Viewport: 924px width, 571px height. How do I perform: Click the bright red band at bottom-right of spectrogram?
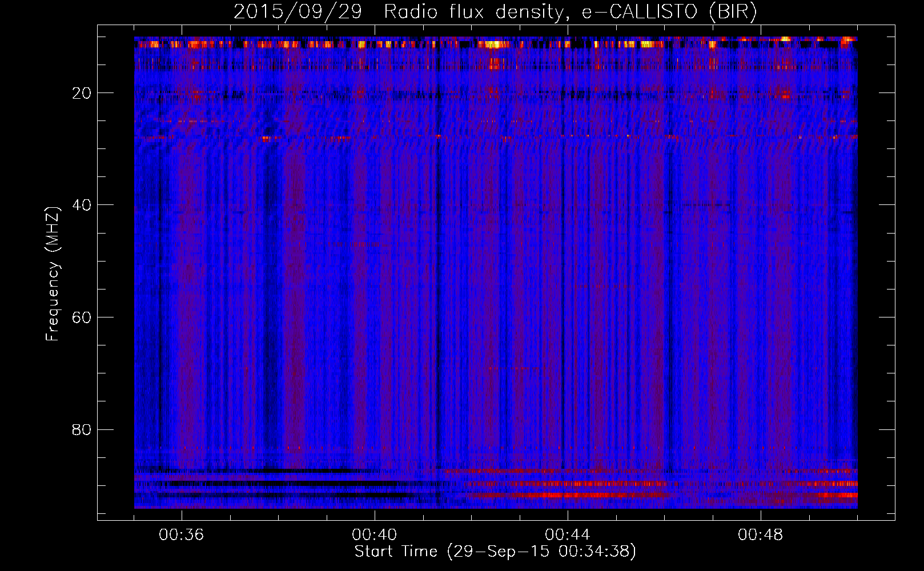click(839, 495)
